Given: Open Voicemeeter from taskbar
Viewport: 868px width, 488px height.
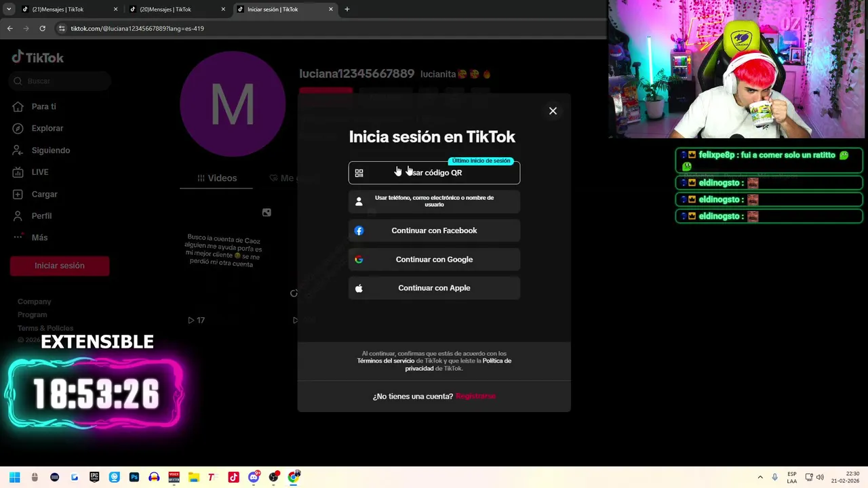Looking at the screenshot, I should click(174, 477).
